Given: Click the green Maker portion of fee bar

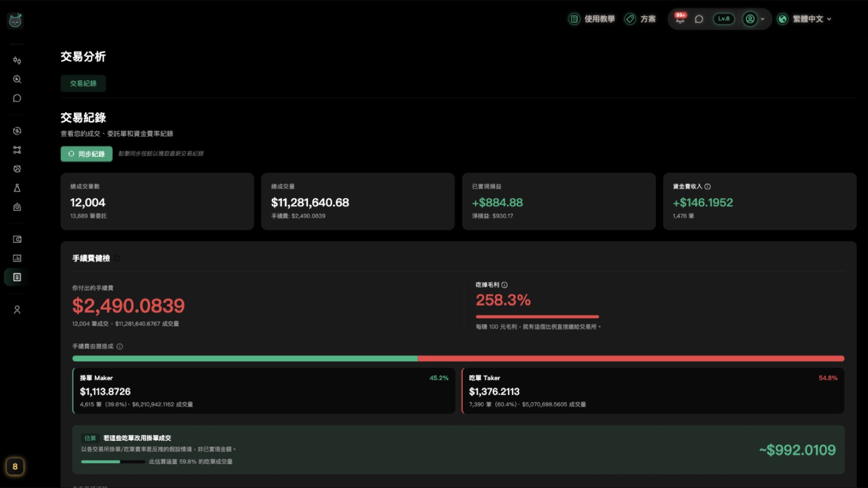Looking at the screenshot, I should (245, 359).
